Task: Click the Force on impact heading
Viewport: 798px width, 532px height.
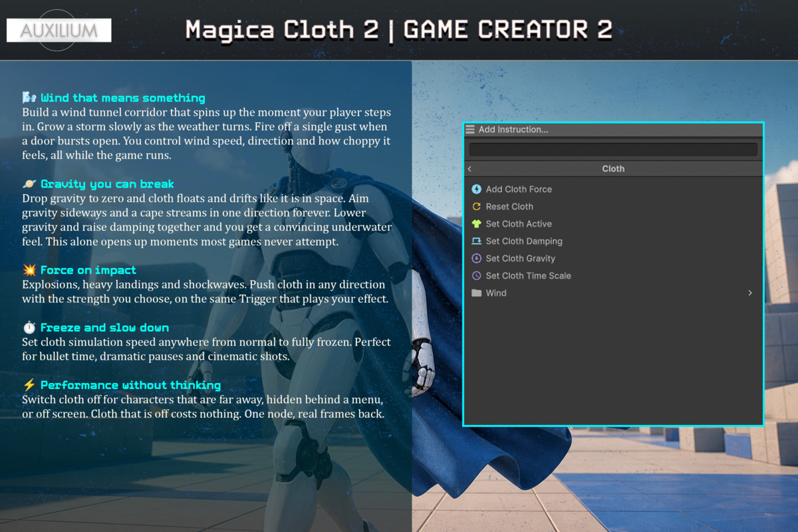Action: [x=88, y=270]
